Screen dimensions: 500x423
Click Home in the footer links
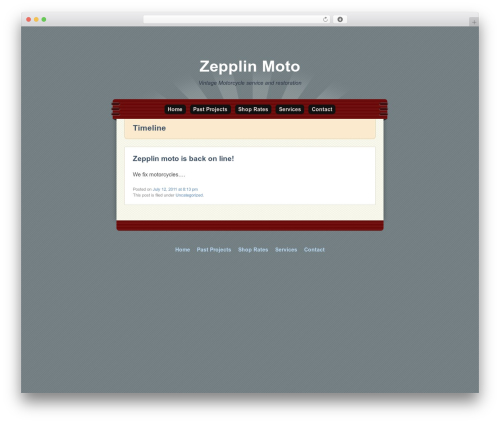(182, 250)
